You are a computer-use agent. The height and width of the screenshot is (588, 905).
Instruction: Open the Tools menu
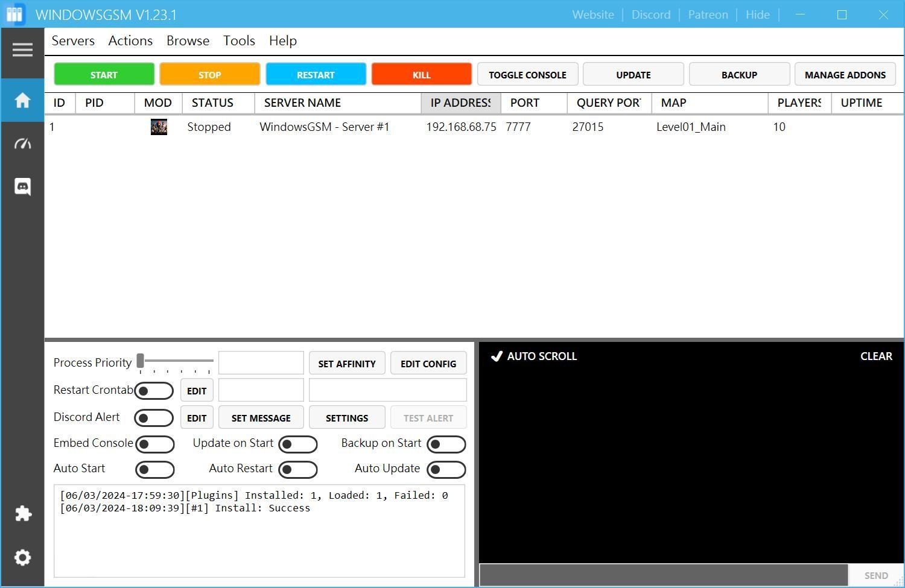point(239,41)
